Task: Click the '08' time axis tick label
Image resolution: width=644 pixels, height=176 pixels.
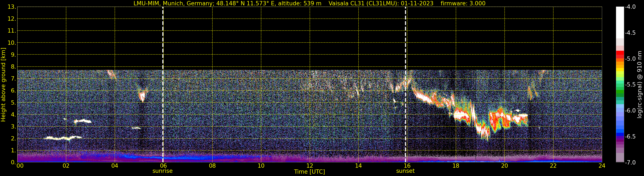Action: 212,166
